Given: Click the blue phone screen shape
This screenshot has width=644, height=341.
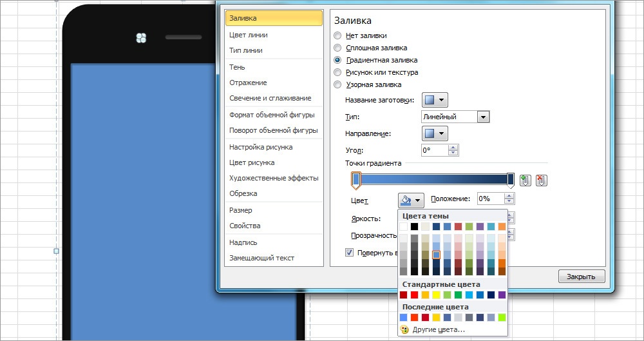Looking at the screenshot, I should pyautogui.click(x=184, y=202).
